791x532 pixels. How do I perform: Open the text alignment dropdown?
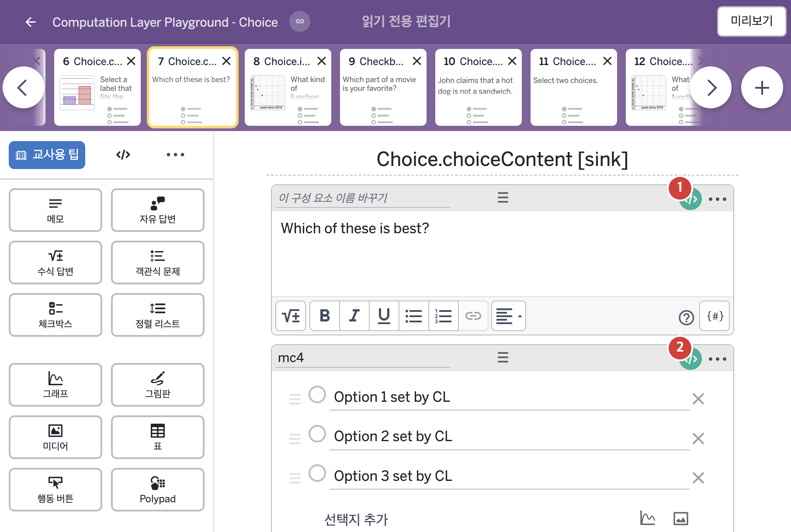509,316
